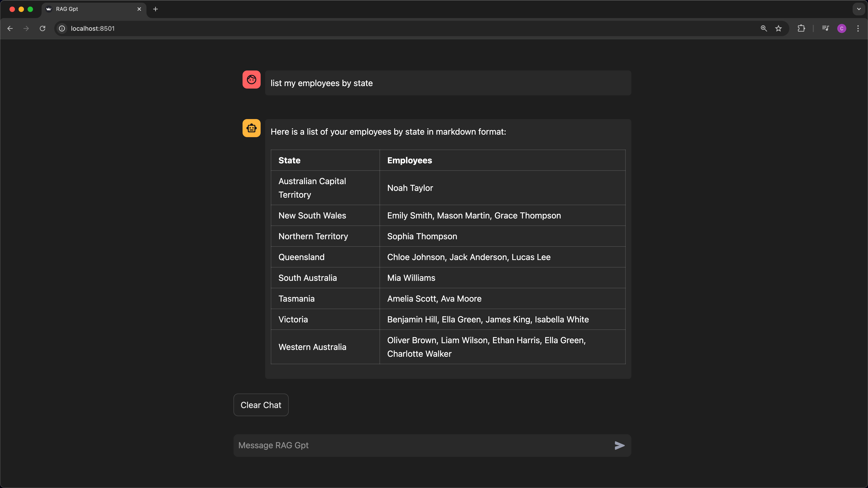Open the zoom magnifier icon in address bar
The height and width of the screenshot is (488, 868).
click(764, 29)
